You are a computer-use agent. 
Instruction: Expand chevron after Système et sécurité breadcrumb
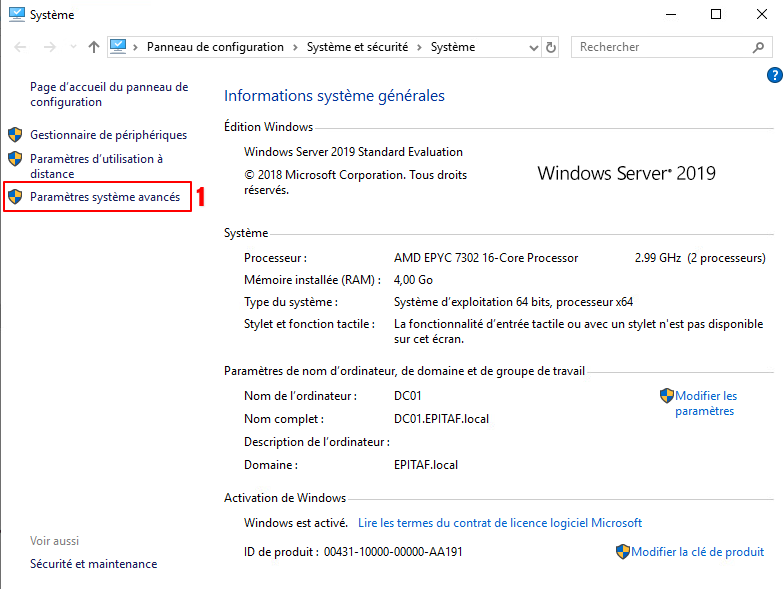tap(422, 47)
